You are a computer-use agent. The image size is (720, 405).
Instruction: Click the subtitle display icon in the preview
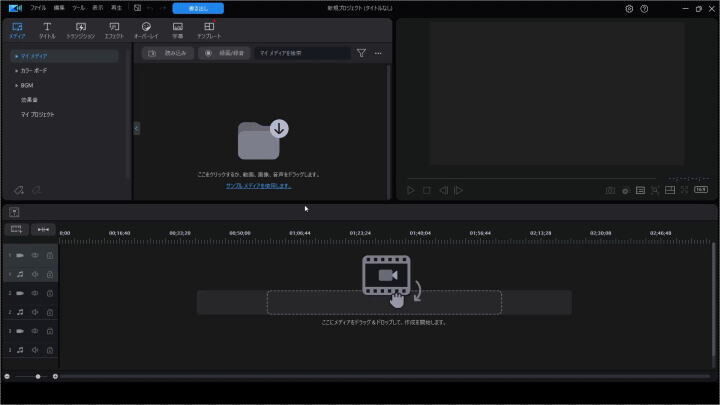(x=640, y=190)
